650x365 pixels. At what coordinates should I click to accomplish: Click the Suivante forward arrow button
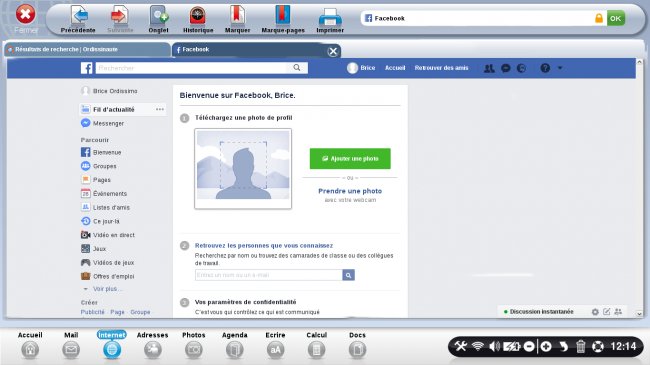120,19
